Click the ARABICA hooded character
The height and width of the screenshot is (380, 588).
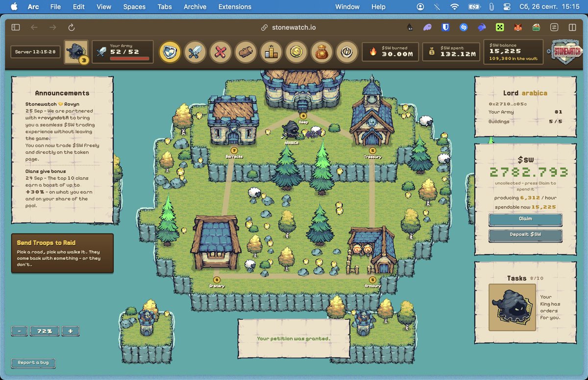(x=292, y=131)
